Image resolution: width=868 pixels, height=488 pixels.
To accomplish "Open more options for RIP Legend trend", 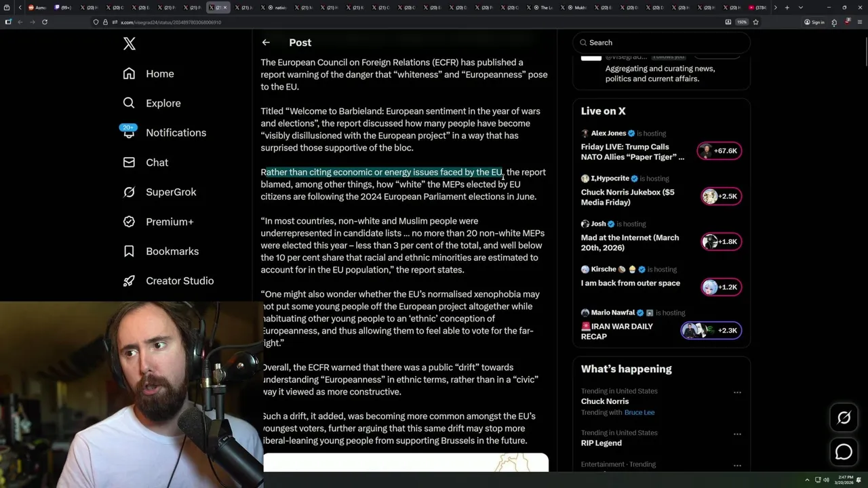I will click(x=737, y=434).
